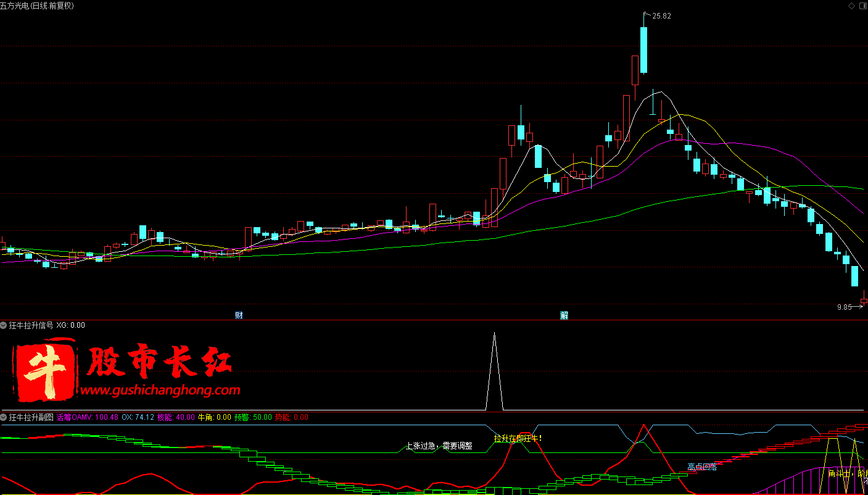Click the 财 event marker on the timeline
Viewport: 868px width, 495px height.
click(239, 315)
